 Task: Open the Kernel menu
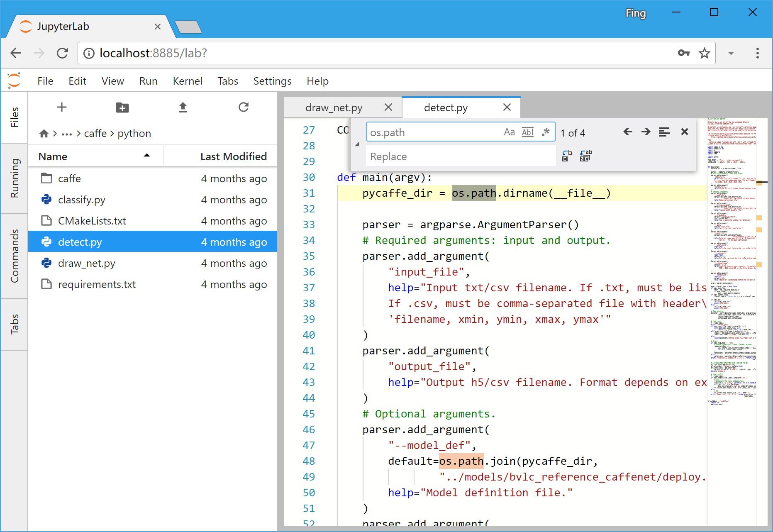coord(188,81)
